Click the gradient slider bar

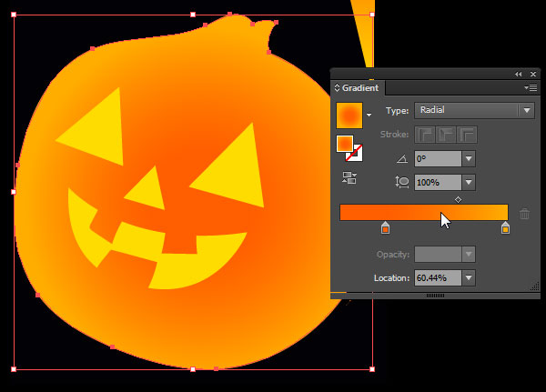point(424,212)
